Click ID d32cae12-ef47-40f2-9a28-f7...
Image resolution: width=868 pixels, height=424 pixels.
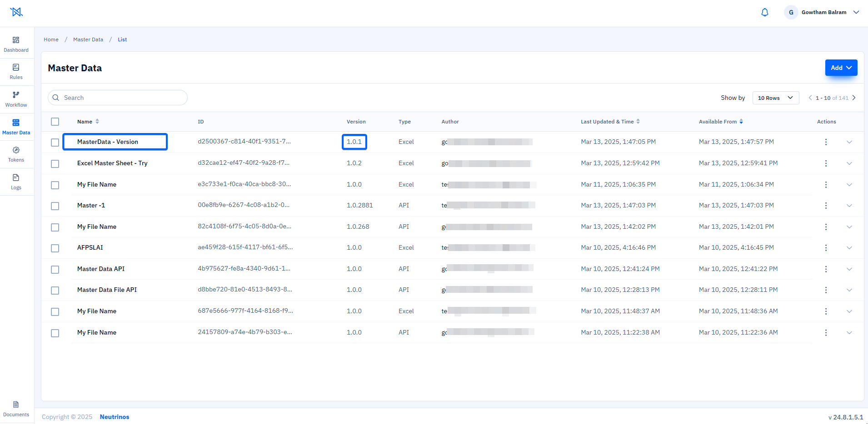[x=244, y=163]
